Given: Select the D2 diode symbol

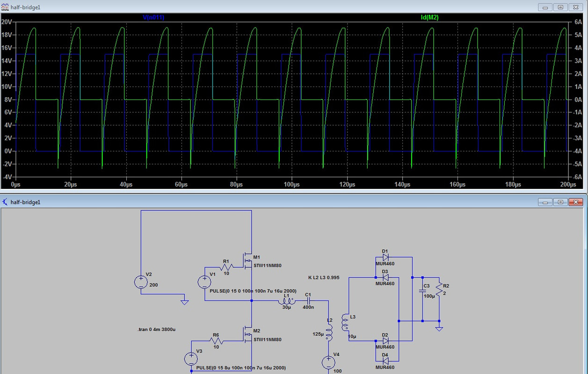Looking at the screenshot, I should [385, 341].
